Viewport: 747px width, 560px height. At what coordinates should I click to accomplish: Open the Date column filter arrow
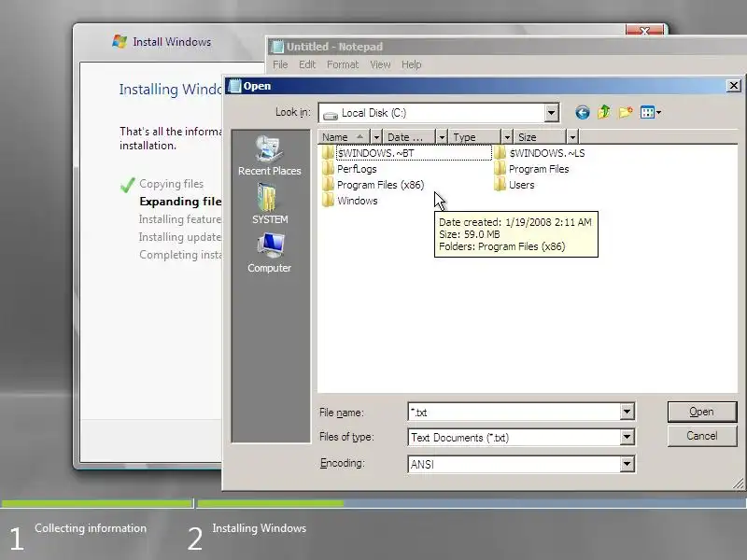(x=442, y=137)
